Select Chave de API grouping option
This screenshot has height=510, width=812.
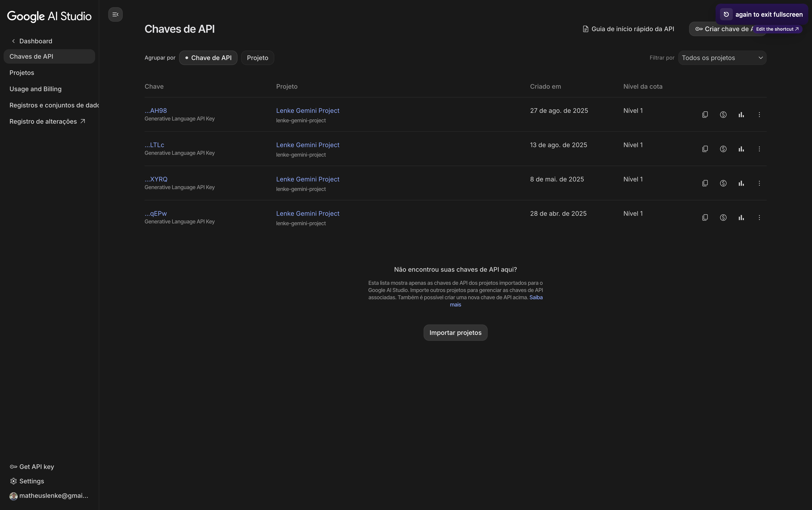208,58
